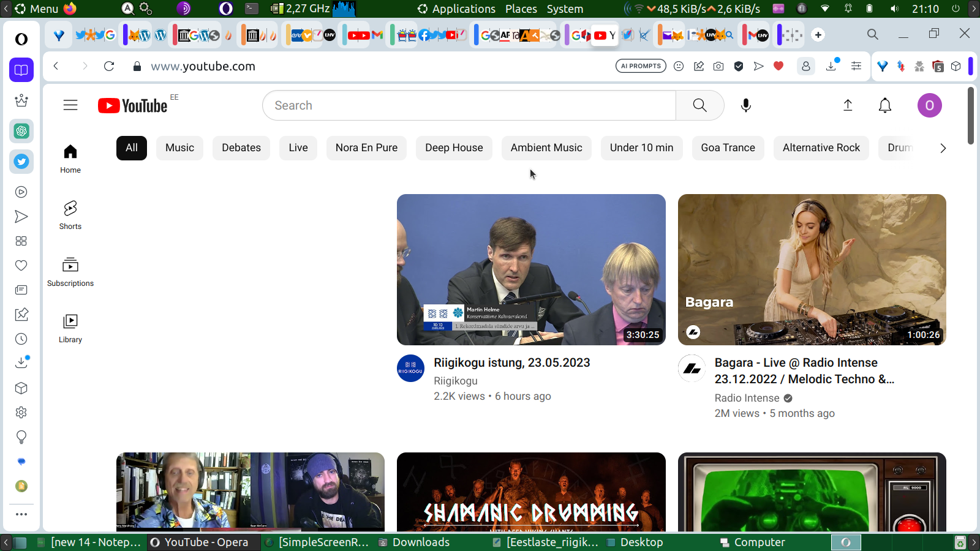
Task: Open Twitter panel in Opera sidebar
Action: (x=21, y=162)
